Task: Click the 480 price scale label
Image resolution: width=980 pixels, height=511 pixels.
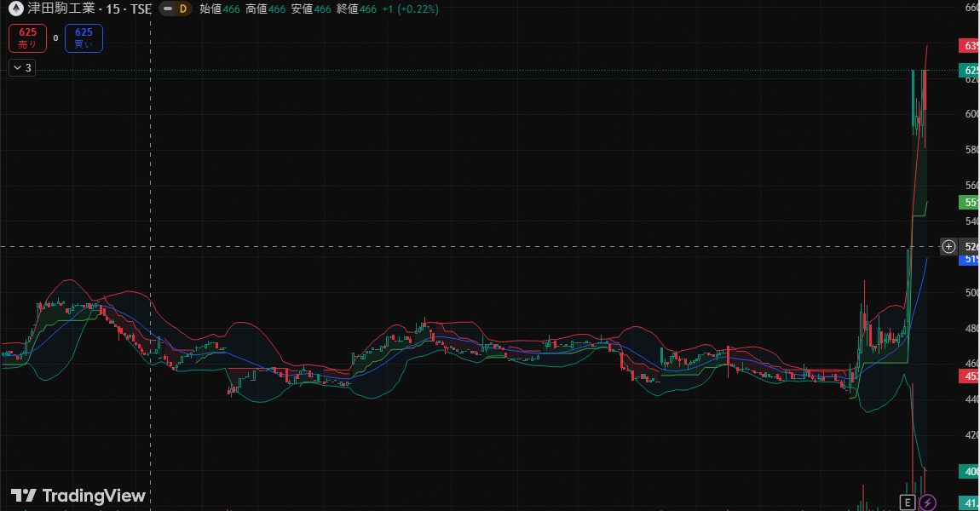Action: tap(971, 329)
